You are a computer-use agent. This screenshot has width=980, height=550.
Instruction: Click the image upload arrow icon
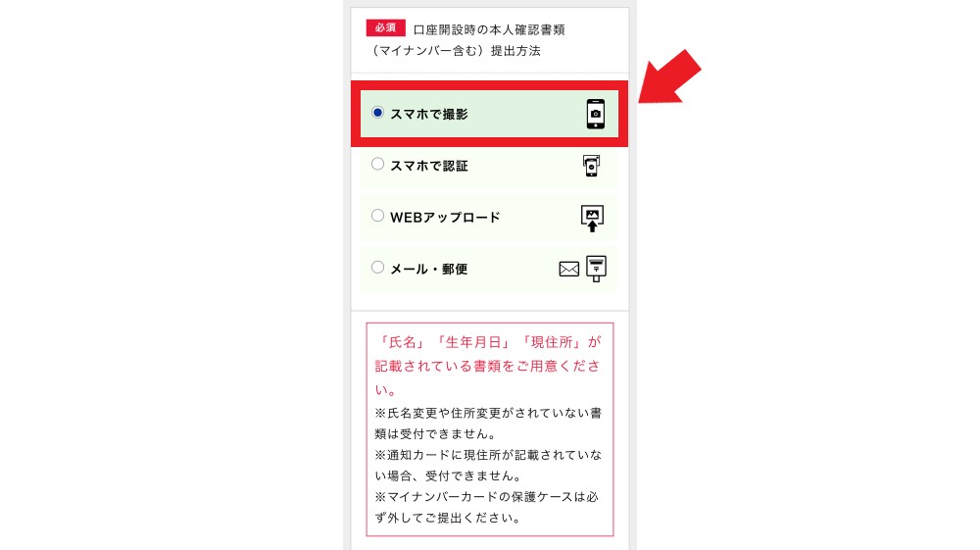[592, 218]
